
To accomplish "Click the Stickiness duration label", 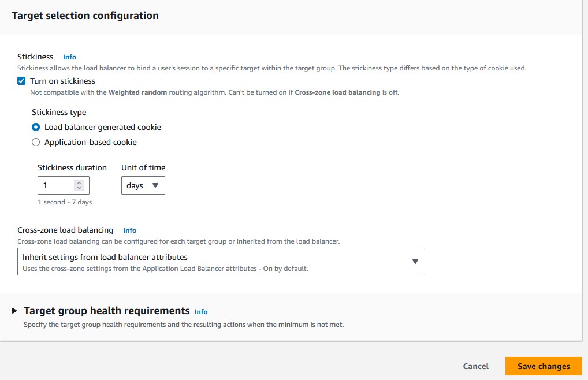I will (72, 168).
